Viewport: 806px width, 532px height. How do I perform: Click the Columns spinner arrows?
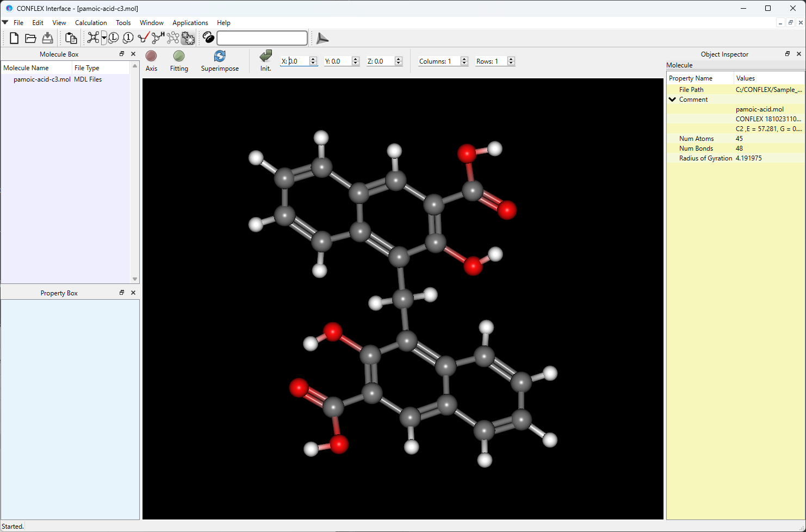464,61
